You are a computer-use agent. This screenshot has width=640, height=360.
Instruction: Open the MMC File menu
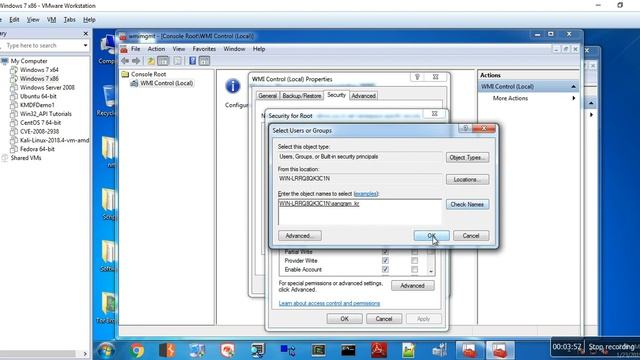click(x=136, y=49)
